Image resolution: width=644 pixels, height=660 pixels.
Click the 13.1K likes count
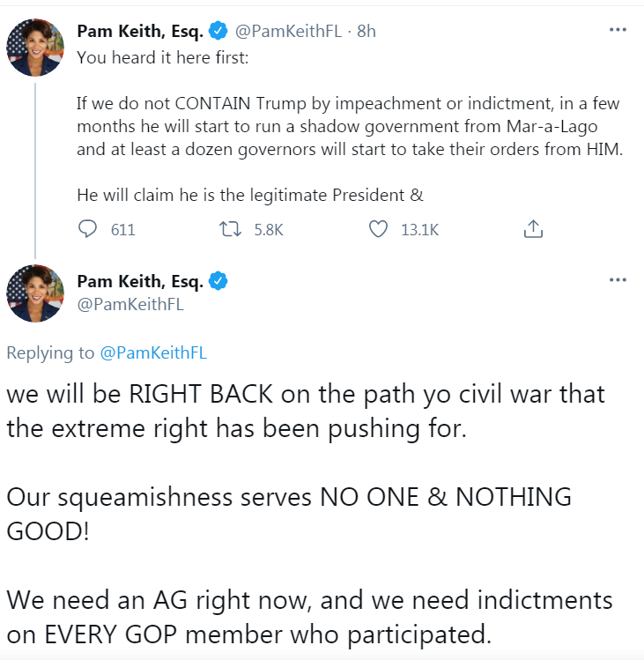(x=419, y=230)
